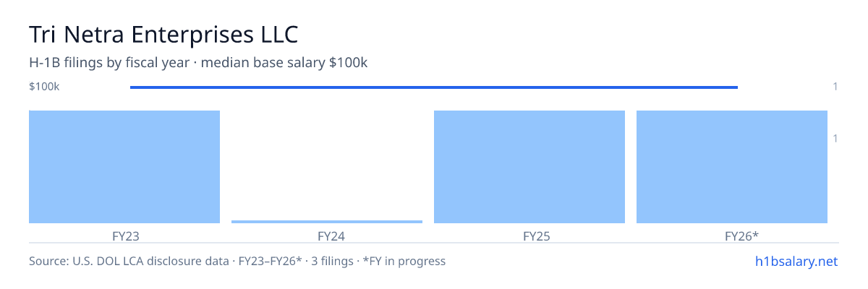Click the median base salary $100k text
868x289 pixels.
coord(285,63)
